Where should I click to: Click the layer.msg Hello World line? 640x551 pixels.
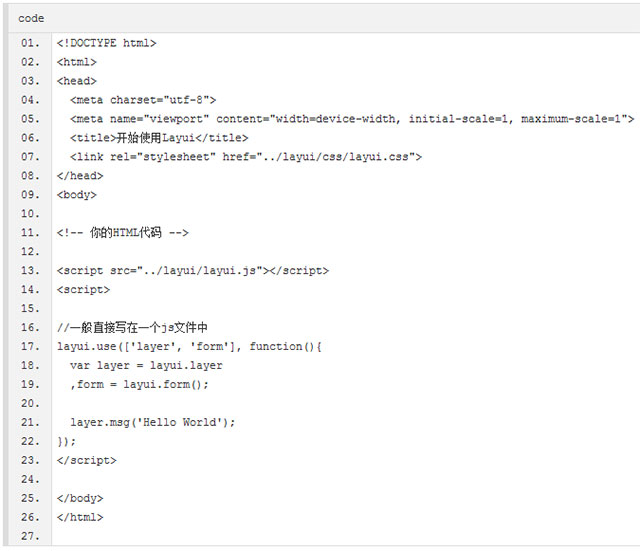153,423
